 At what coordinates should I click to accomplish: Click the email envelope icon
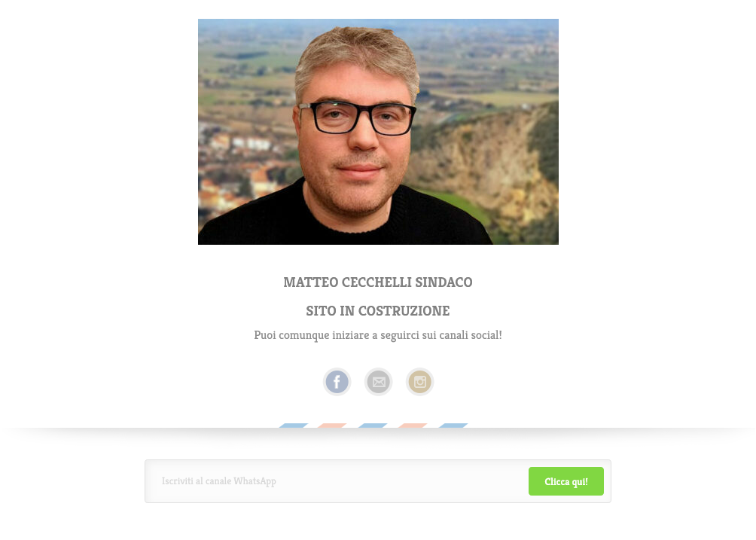coord(379,382)
